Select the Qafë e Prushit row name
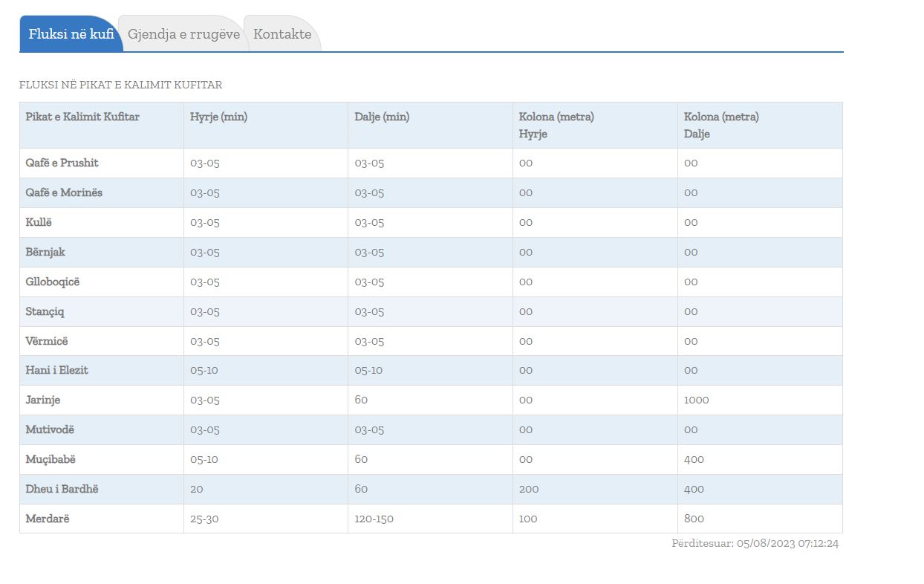This screenshot has width=924, height=584. coord(62,163)
